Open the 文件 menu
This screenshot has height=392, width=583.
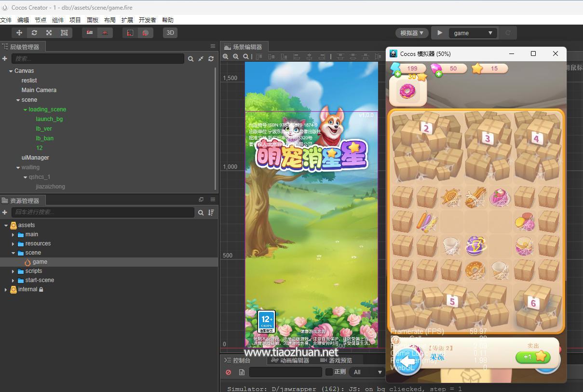pos(6,20)
